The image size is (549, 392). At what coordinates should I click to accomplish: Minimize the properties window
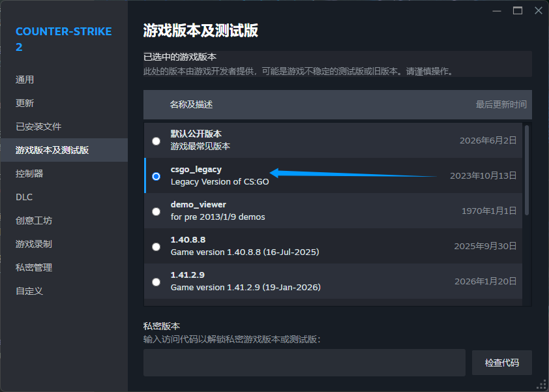(497, 11)
